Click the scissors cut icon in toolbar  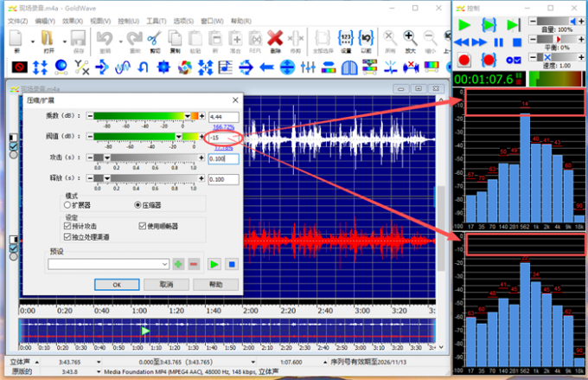pyautogui.click(x=156, y=40)
